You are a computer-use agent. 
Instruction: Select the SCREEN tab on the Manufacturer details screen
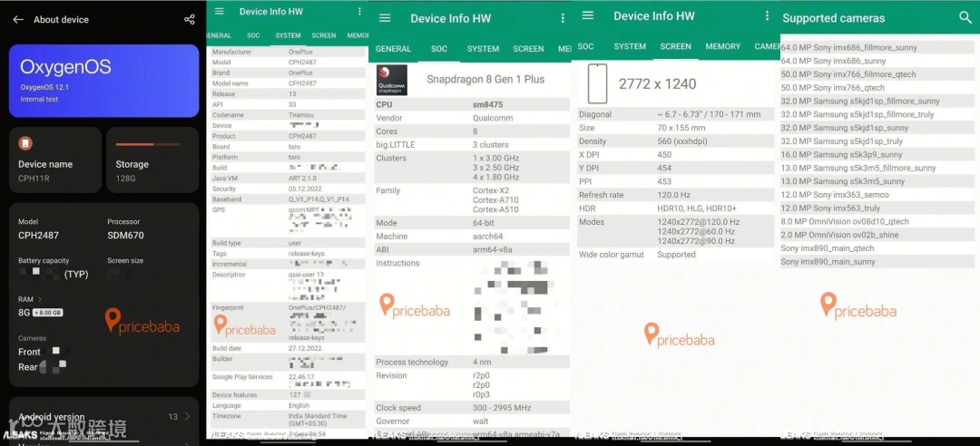[x=324, y=36]
